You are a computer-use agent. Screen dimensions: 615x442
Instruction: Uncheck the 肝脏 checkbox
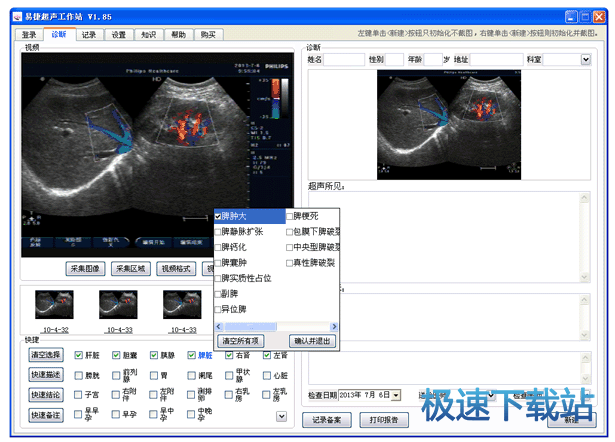[78, 355]
